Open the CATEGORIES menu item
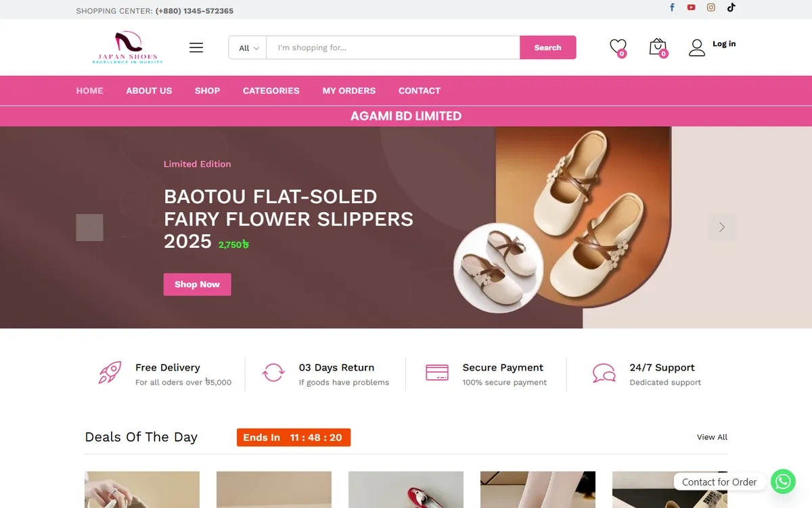 271,91
